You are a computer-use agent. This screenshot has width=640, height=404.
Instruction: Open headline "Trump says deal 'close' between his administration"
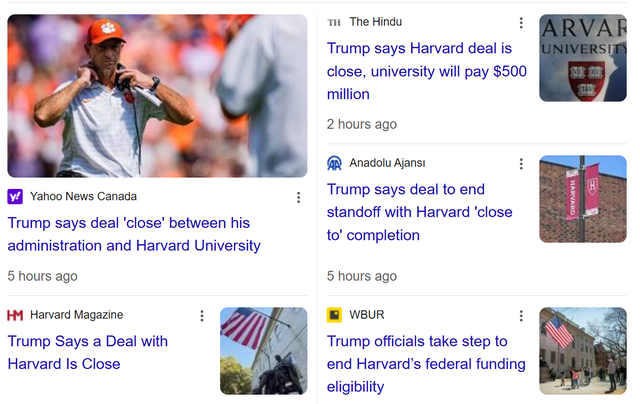134,234
